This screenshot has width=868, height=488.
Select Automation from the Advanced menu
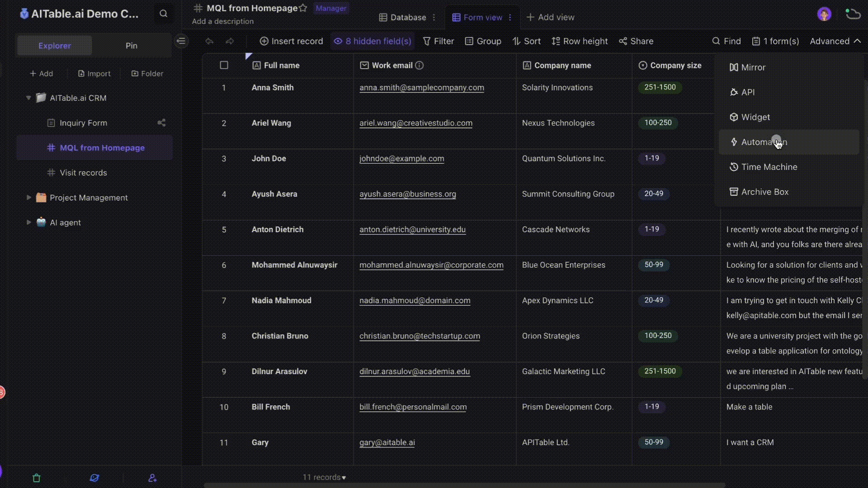pyautogui.click(x=789, y=142)
